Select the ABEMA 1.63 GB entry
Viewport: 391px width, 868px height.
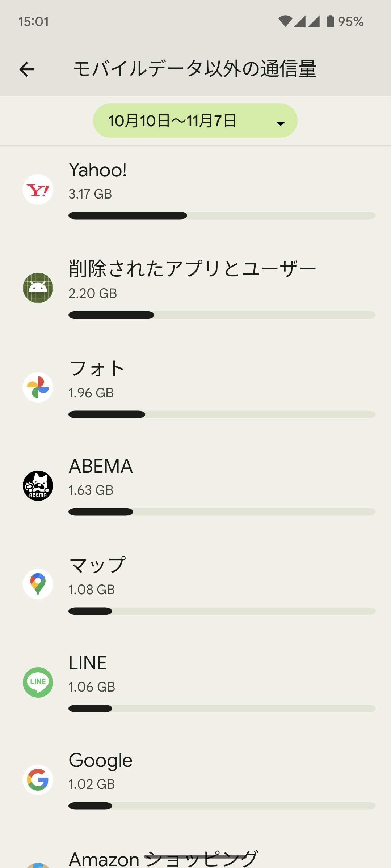pyautogui.click(x=195, y=486)
